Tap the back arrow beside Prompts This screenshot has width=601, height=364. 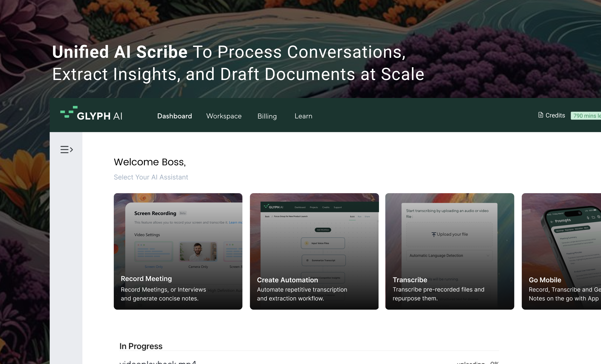point(552,222)
